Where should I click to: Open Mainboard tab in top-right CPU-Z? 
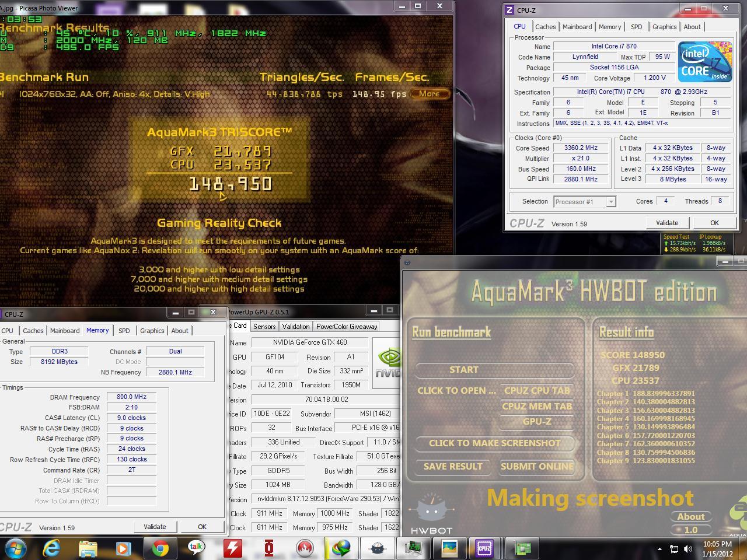pyautogui.click(x=577, y=27)
